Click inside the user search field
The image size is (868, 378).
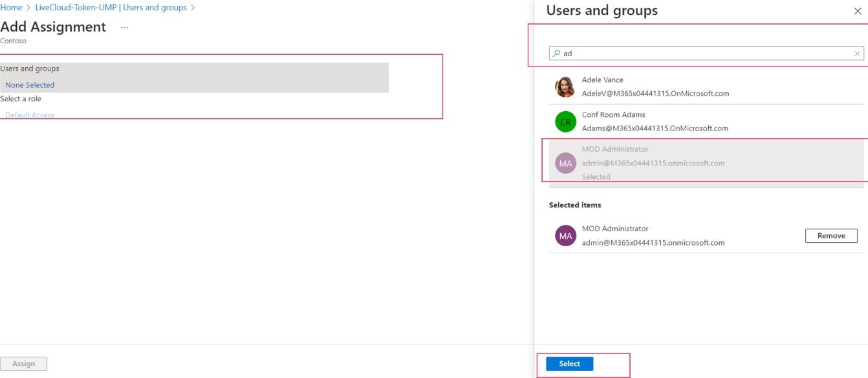(706, 54)
